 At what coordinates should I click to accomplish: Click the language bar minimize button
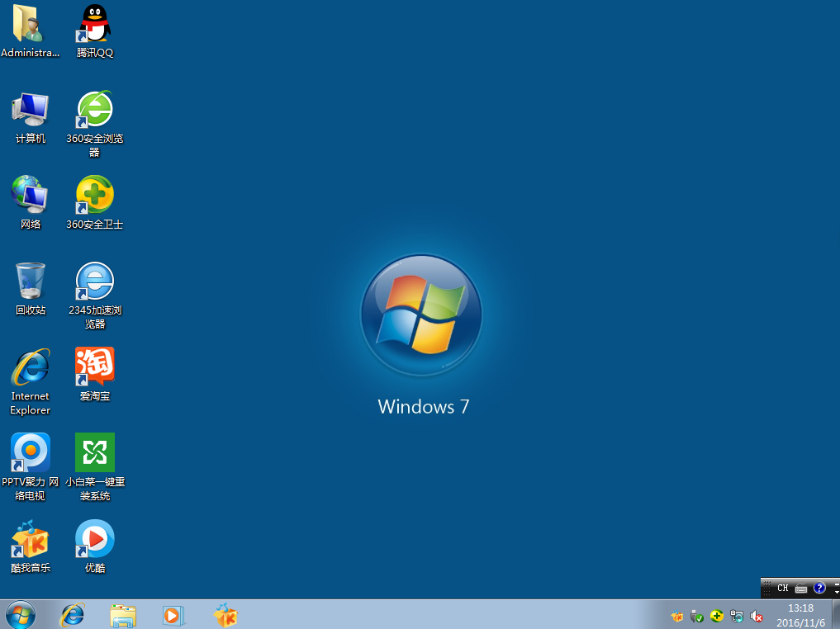pyautogui.click(x=837, y=584)
